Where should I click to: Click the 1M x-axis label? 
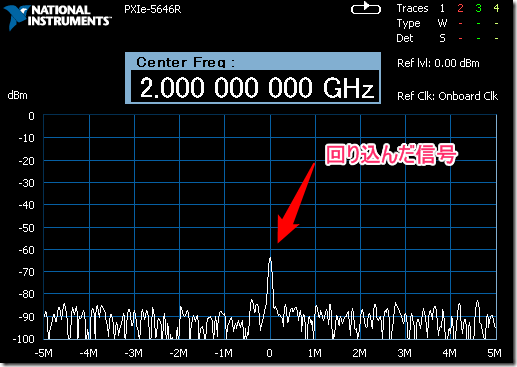point(314,353)
